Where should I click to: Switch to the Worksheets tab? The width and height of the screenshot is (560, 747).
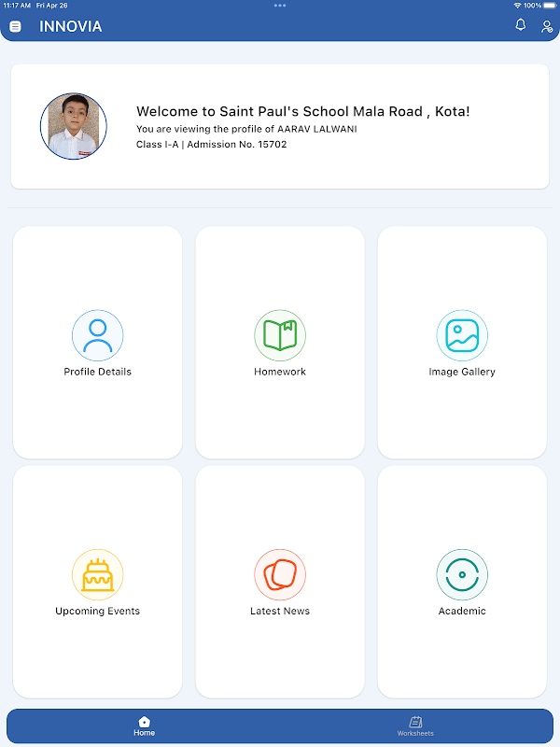click(415, 726)
